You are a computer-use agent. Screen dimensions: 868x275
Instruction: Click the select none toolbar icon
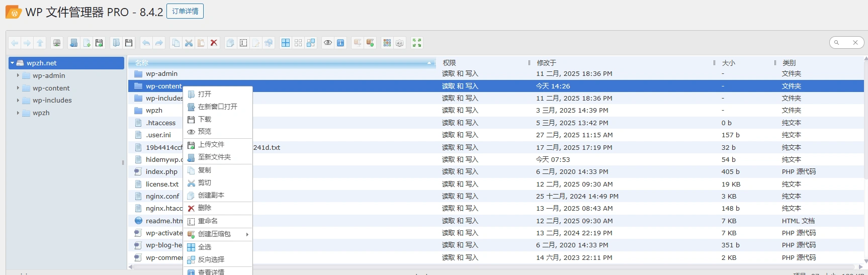pyautogui.click(x=298, y=43)
